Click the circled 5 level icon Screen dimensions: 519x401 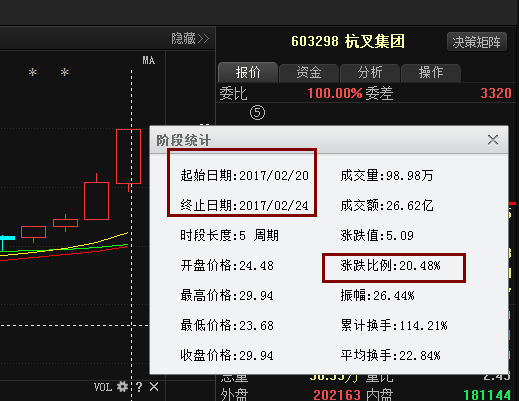[x=257, y=113]
